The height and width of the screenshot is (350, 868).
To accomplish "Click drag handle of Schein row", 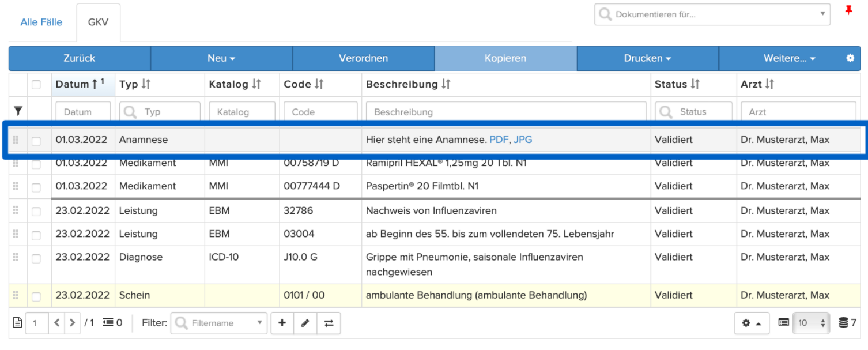I will 16,295.
